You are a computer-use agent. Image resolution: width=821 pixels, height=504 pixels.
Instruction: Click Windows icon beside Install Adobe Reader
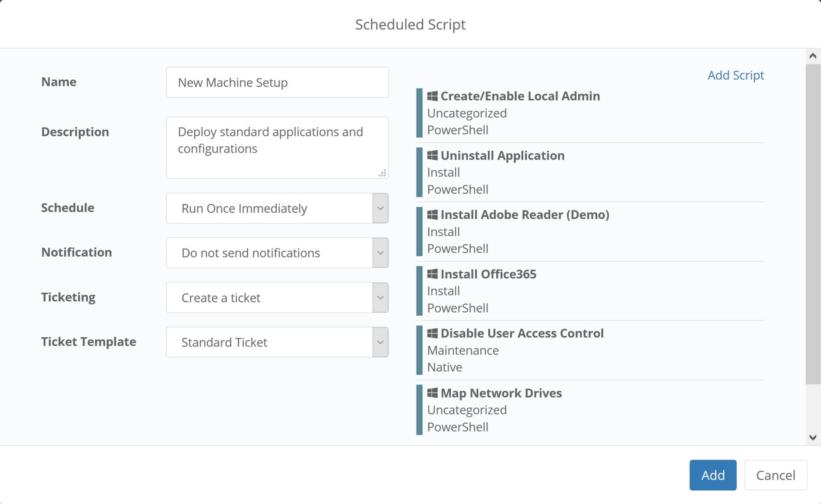click(432, 215)
